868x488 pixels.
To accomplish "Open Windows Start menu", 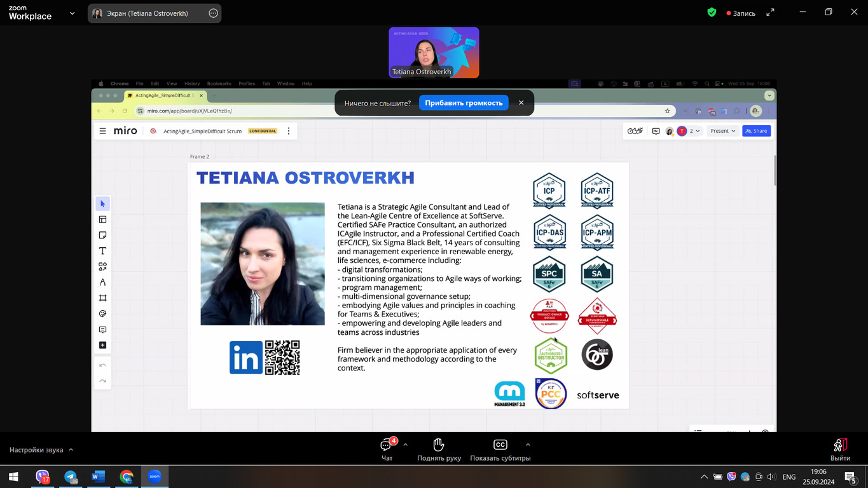I will tap(13, 477).
